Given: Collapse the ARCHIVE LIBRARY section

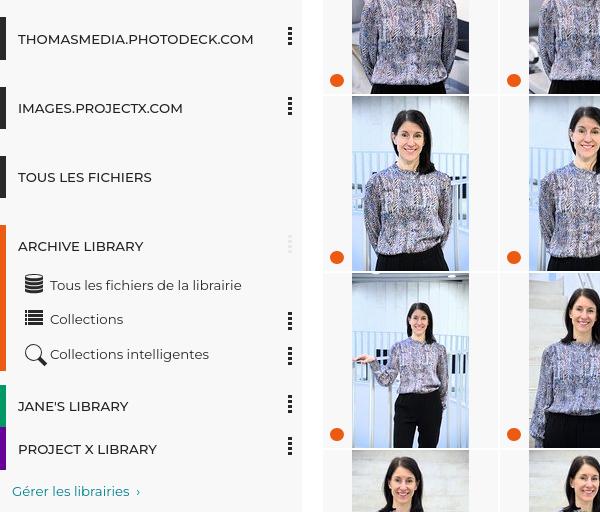Looking at the screenshot, I should pyautogui.click(x=80, y=246).
